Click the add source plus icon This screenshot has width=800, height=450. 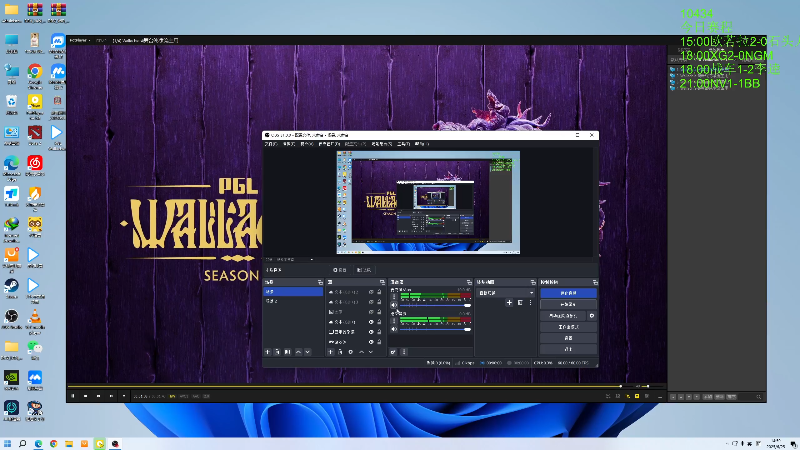(x=331, y=352)
